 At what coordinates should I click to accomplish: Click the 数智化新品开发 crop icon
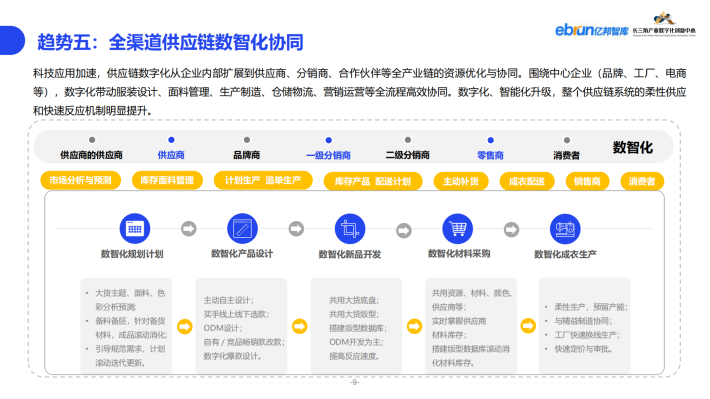(350, 229)
